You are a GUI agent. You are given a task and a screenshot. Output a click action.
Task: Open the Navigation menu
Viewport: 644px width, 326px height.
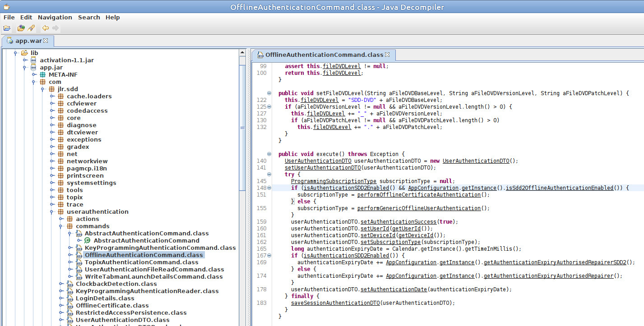coord(55,17)
